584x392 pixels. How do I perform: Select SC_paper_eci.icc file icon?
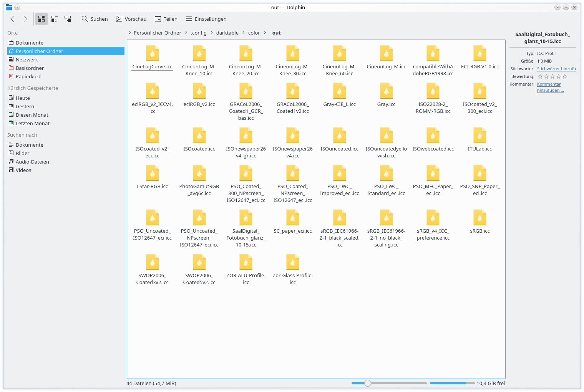click(x=293, y=218)
